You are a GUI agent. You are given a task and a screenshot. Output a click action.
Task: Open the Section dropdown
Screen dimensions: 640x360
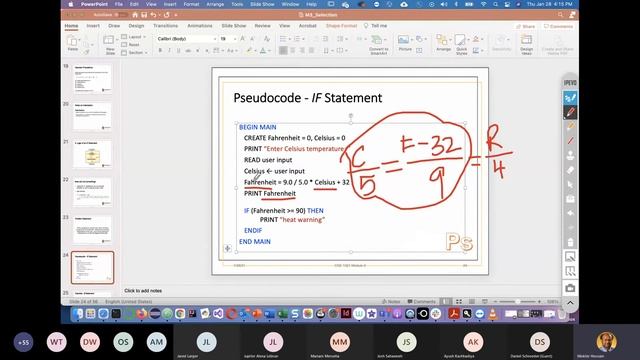point(135,53)
